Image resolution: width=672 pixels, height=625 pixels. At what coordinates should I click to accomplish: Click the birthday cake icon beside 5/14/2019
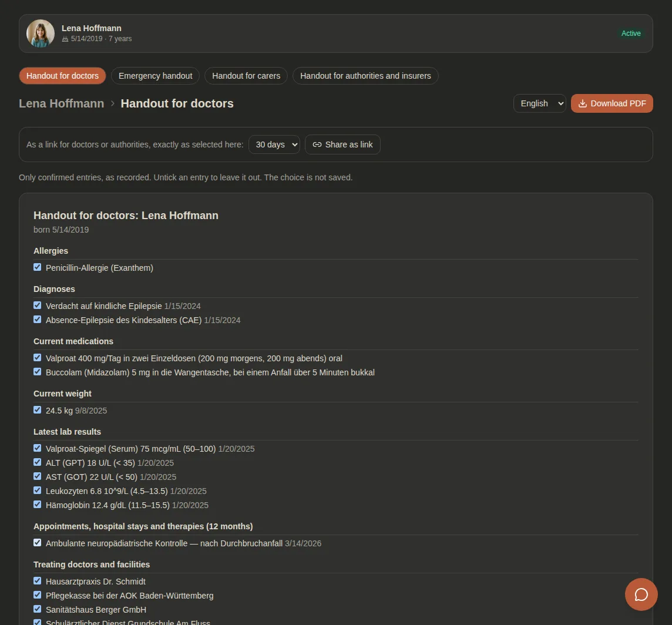(65, 39)
